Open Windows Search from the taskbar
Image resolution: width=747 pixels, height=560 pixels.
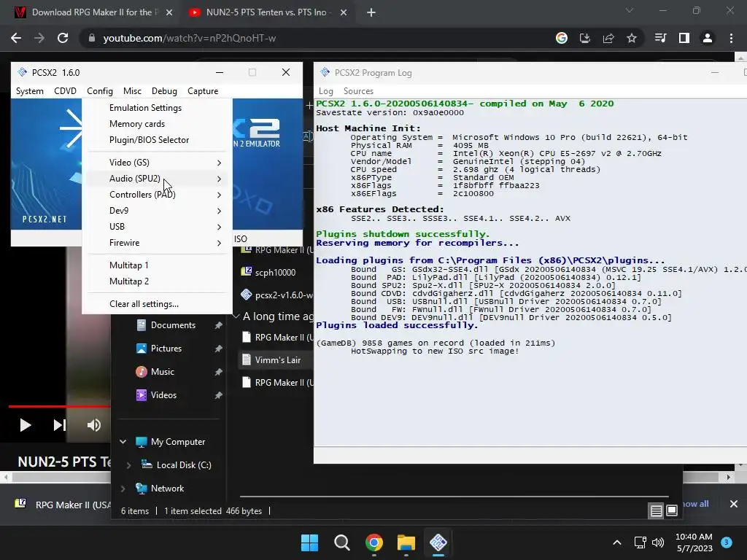click(341, 542)
